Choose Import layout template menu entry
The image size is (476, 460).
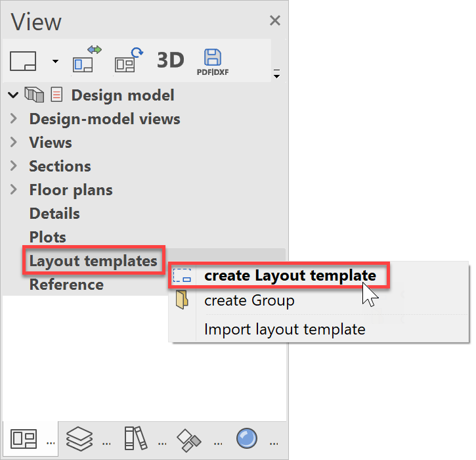pyautogui.click(x=285, y=329)
